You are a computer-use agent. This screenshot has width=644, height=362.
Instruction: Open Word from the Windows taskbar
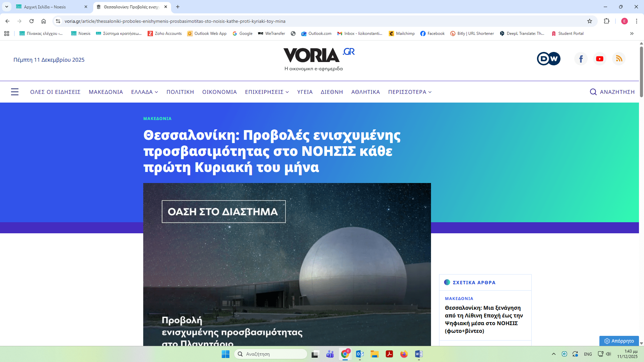point(419,354)
